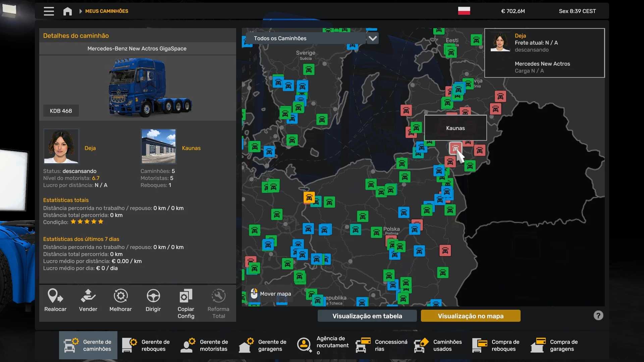Open the help question mark icon
Viewport: 644px width, 362px height.
[598, 315]
